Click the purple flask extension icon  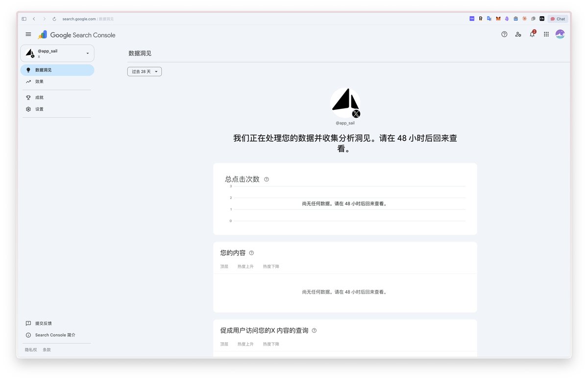point(507,19)
